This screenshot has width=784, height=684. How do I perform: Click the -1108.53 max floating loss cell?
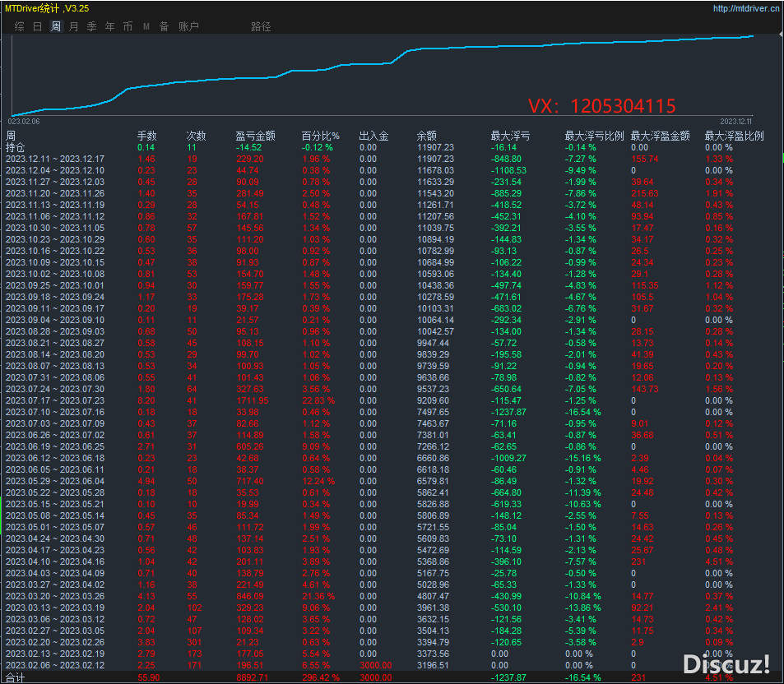[x=508, y=170]
